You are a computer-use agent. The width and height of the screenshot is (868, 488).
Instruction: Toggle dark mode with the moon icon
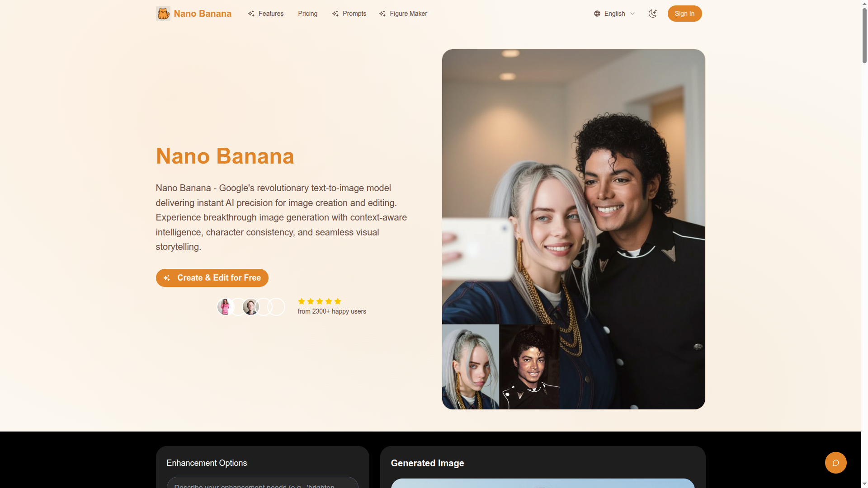coord(652,14)
